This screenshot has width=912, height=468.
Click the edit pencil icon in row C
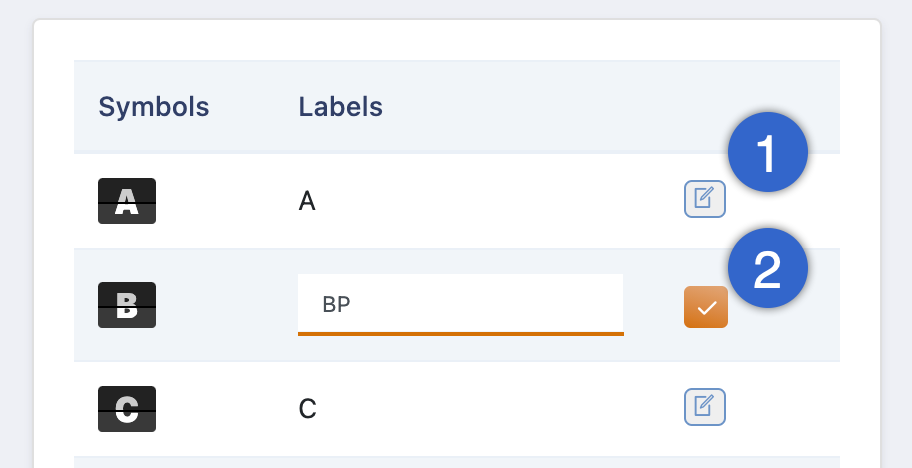pos(704,407)
